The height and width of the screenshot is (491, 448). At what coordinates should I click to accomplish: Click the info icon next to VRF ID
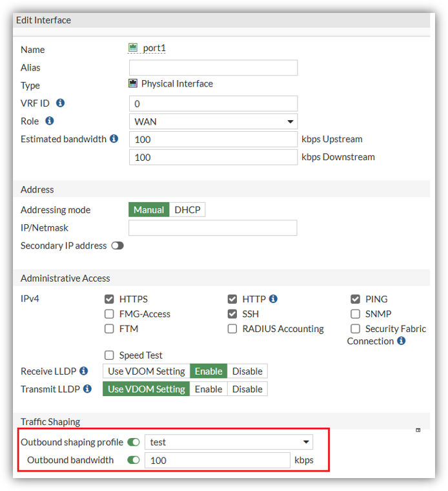point(61,103)
